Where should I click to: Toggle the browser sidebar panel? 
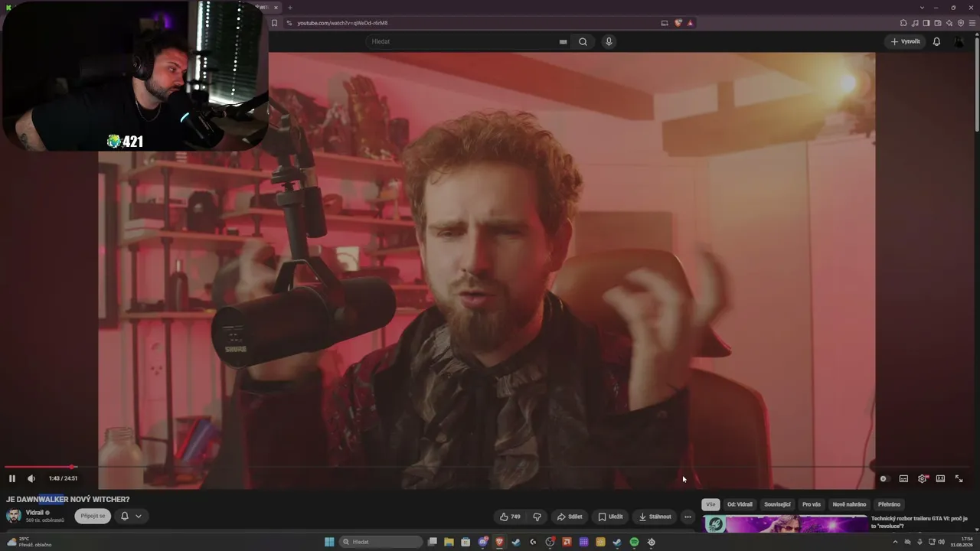click(x=926, y=23)
